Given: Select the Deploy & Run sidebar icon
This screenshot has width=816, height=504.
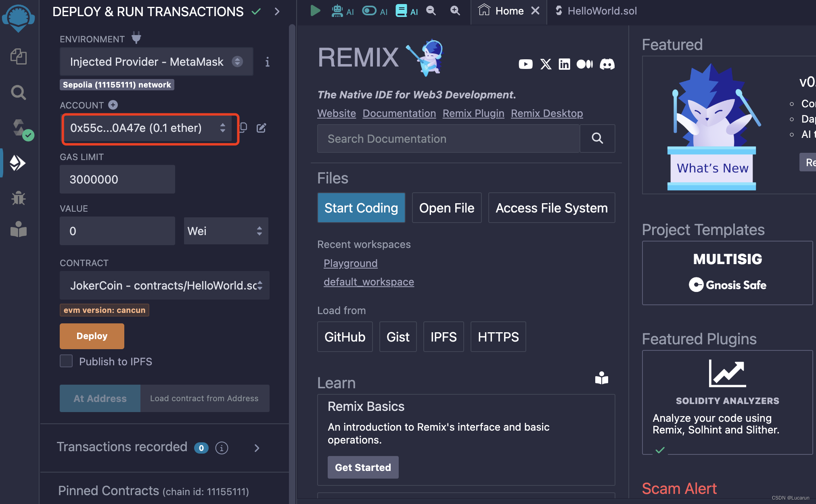Looking at the screenshot, I should [18, 163].
